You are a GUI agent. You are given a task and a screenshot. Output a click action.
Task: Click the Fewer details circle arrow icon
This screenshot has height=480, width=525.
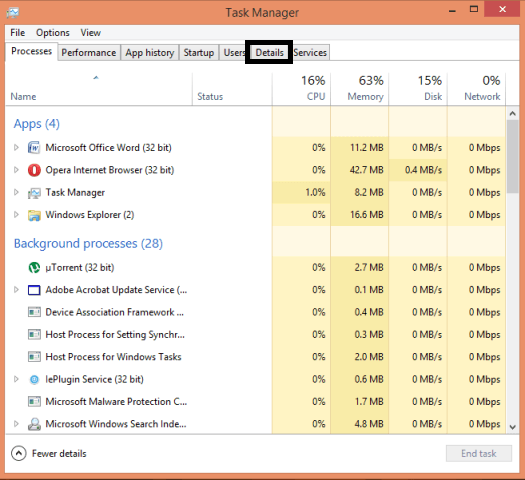(19, 454)
